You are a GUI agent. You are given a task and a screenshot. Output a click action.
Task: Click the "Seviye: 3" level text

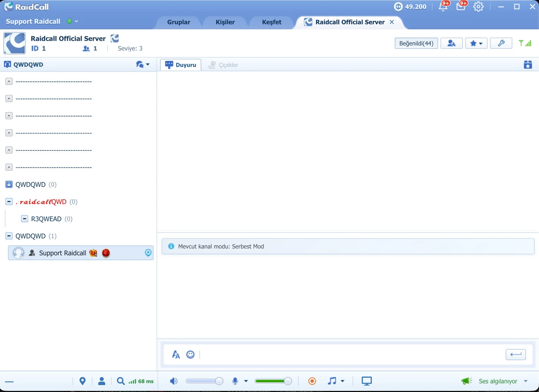(130, 48)
